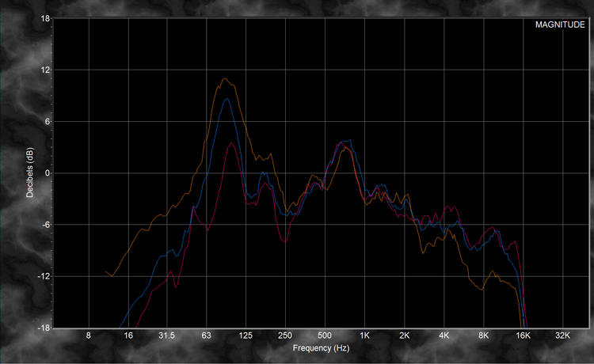This screenshot has width=594, height=364.
Task: Click the -6 dB axis label
Action: tap(46, 225)
